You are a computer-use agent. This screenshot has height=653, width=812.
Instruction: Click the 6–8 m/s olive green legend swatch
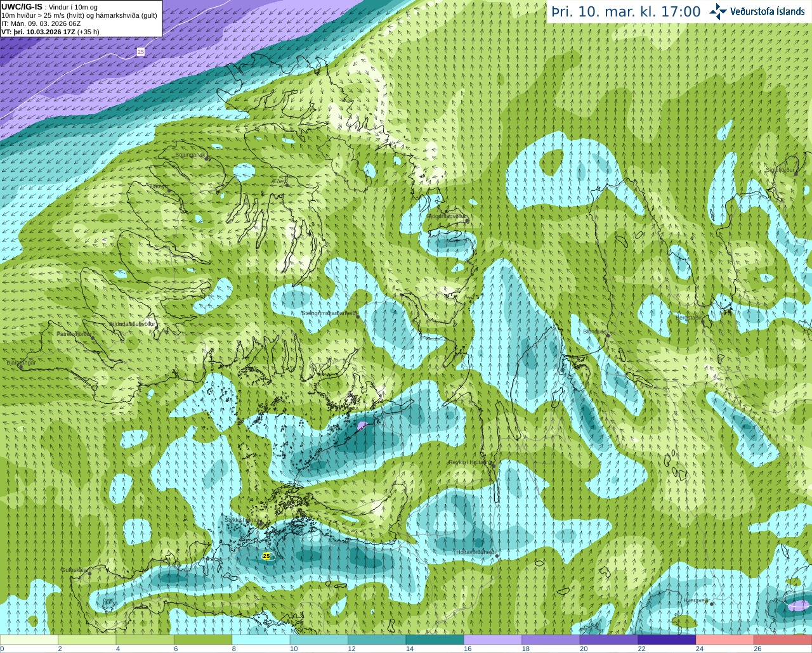tap(203, 640)
